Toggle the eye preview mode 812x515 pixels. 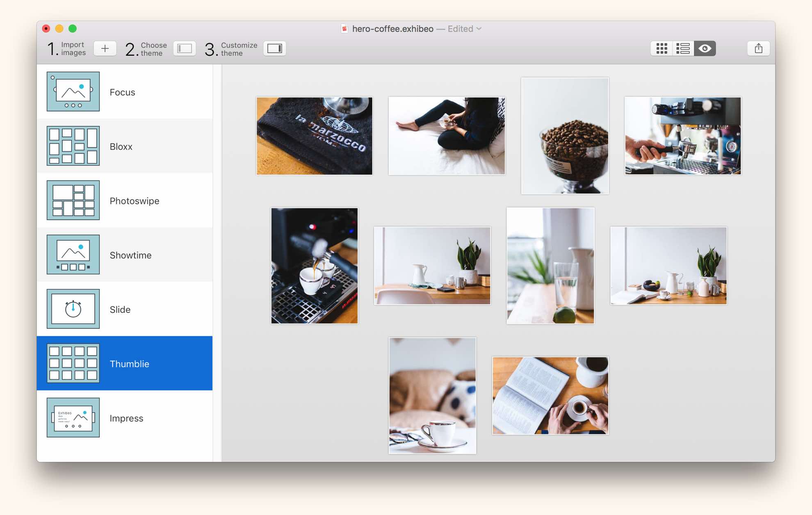[705, 48]
